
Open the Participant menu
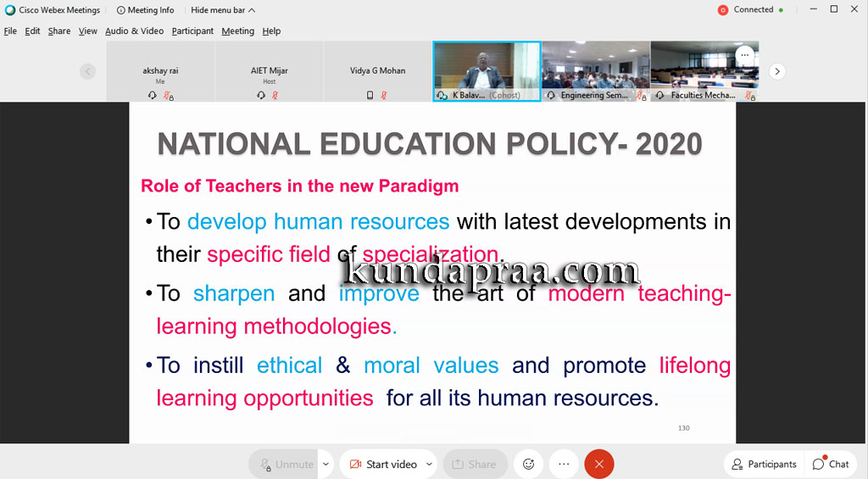coord(192,31)
